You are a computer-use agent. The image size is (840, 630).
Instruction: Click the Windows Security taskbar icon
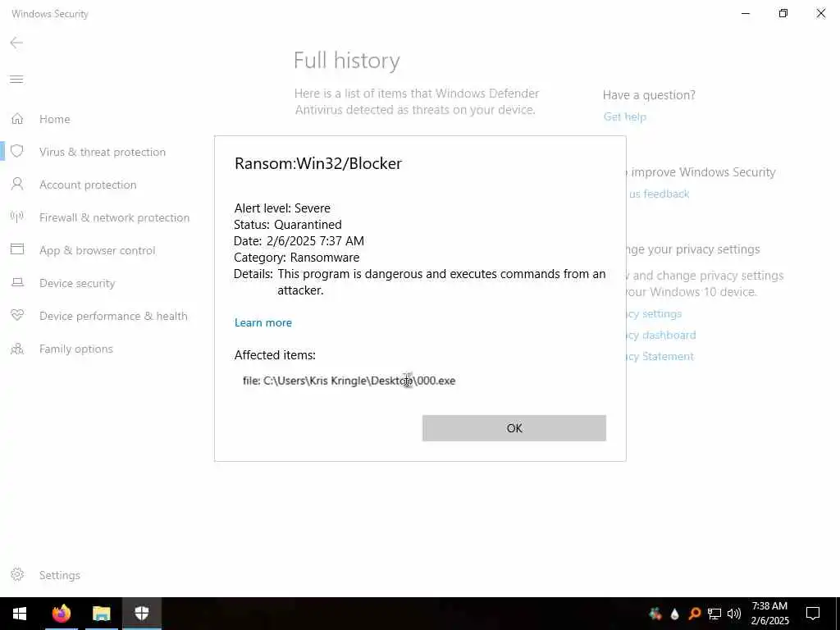(x=141, y=614)
